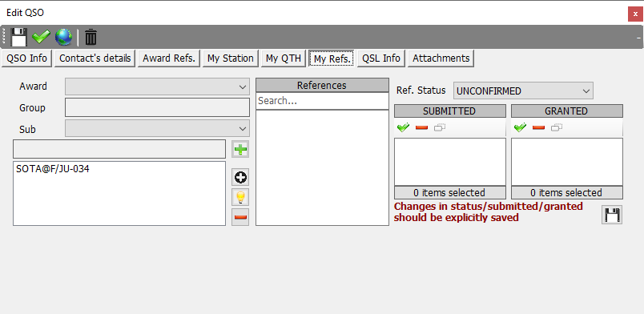Image resolution: width=644 pixels, height=314 pixels.
Task: Close the Edit QSO window
Action: pyautogui.click(x=635, y=14)
